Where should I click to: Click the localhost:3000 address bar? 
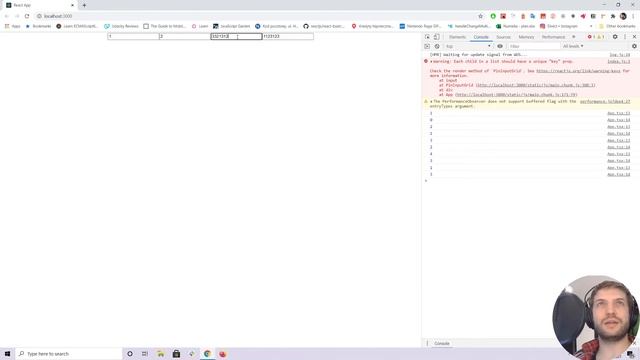tap(257, 16)
